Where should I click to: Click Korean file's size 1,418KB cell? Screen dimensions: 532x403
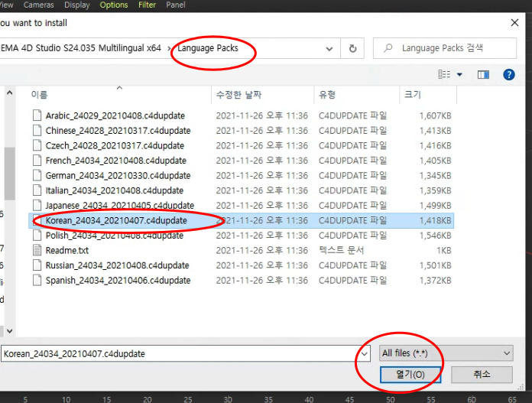coord(435,221)
